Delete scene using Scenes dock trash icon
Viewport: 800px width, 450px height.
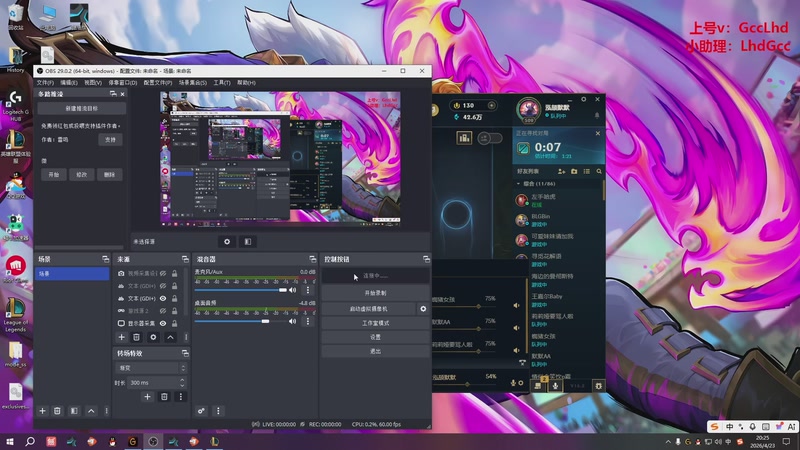point(57,411)
